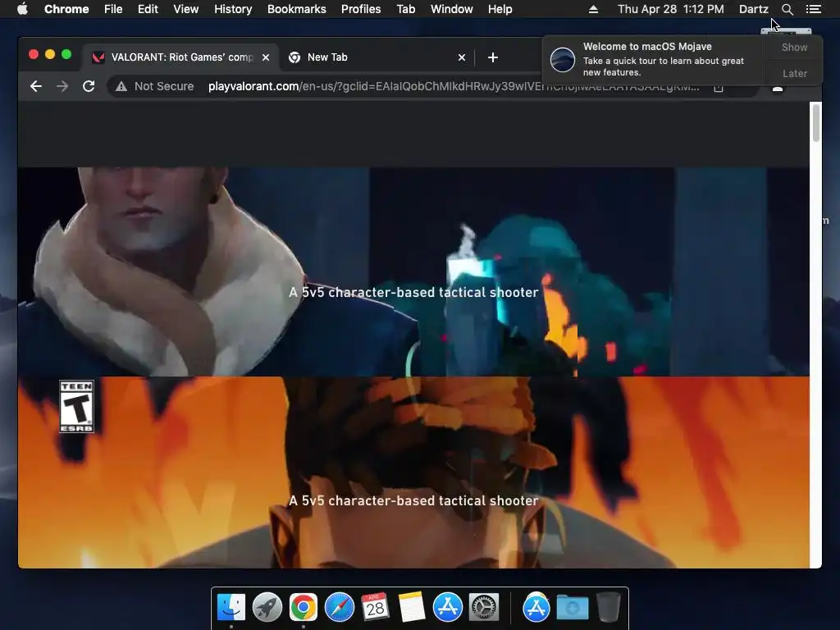Open the Apple menu
840x630 pixels.
pyautogui.click(x=22, y=9)
